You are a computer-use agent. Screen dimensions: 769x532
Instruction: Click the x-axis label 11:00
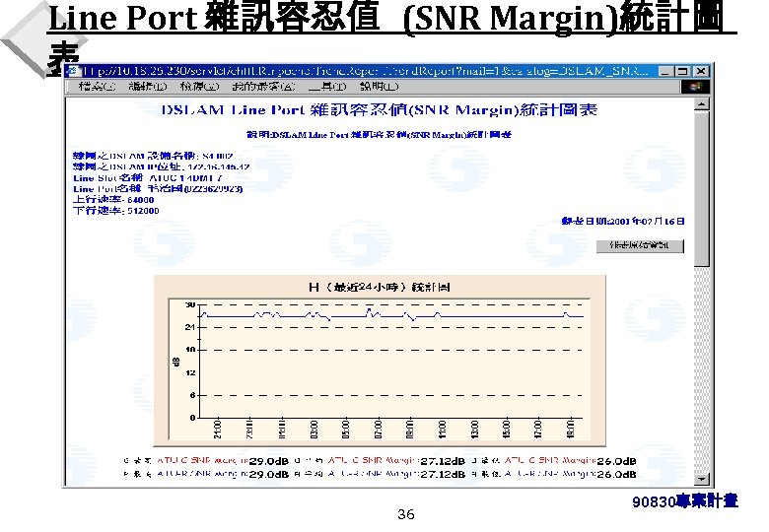pyautogui.click(x=442, y=430)
